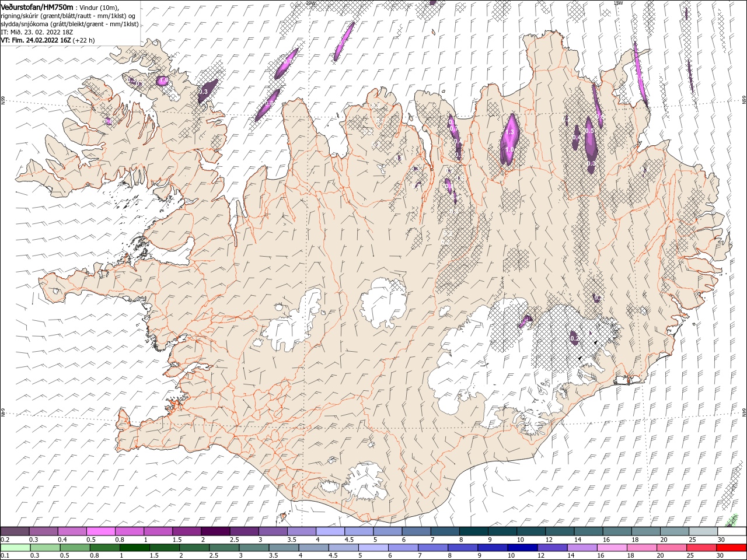Select the snow legend swatch starting at 3.5
Image resolution: width=747 pixels, height=560 pixels.
[301, 531]
